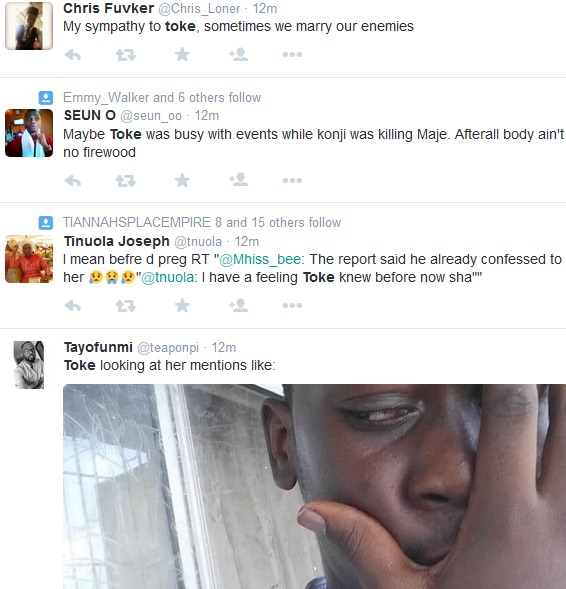Follow Chris Fuvker using add-person icon

pyautogui.click(x=238, y=55)
